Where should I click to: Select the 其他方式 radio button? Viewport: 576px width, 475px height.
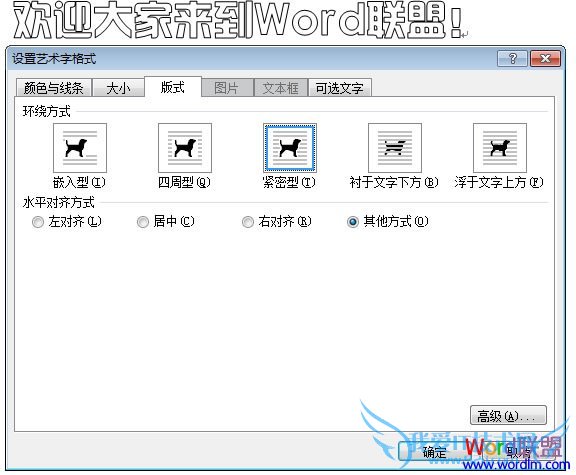click(353, 222)
